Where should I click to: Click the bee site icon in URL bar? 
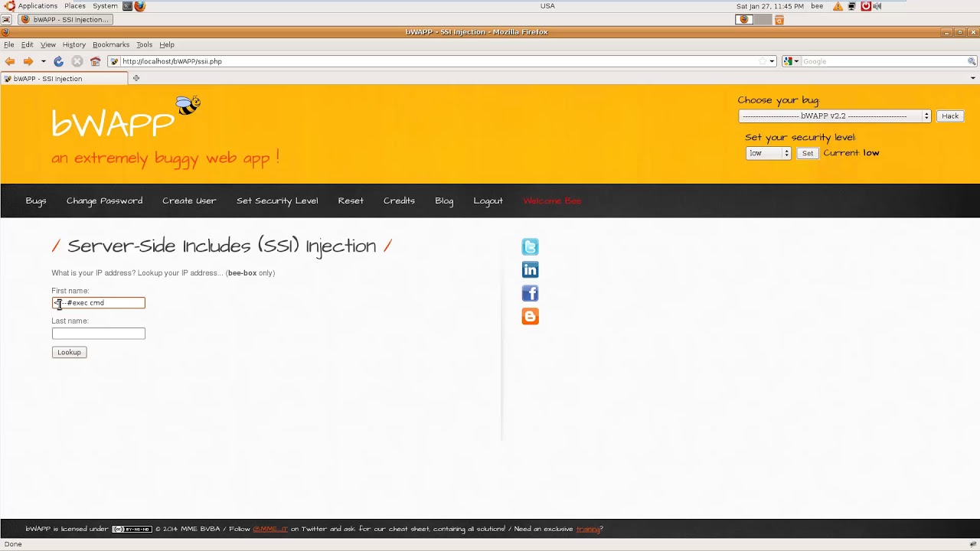[x=114, y=61]
